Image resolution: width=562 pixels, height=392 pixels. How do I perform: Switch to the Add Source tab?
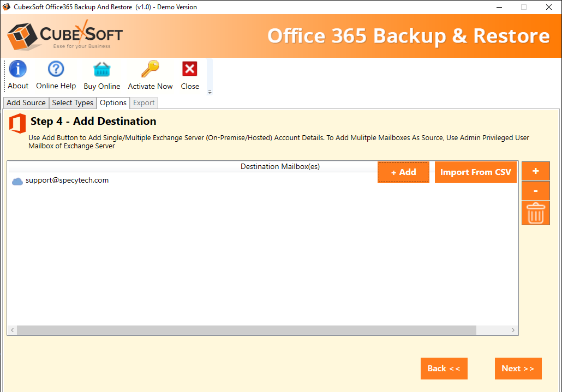pyautogui.click(x=26, y=102)
